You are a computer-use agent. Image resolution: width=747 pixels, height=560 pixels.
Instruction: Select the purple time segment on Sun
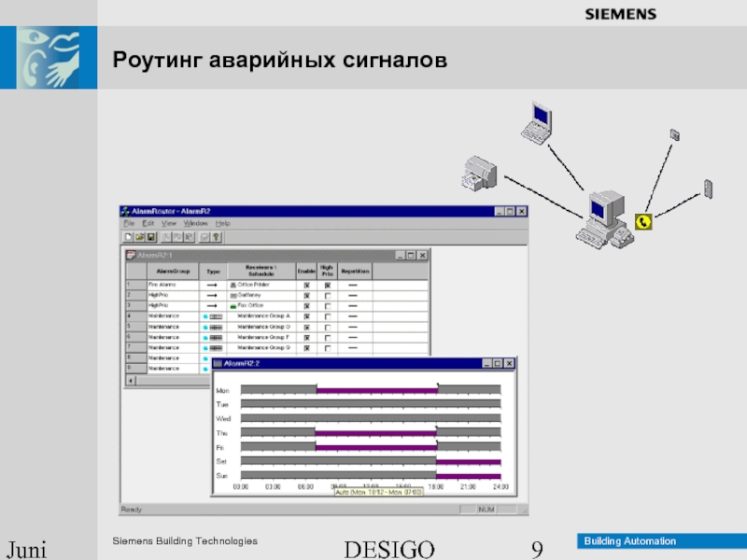click(469, 476)
